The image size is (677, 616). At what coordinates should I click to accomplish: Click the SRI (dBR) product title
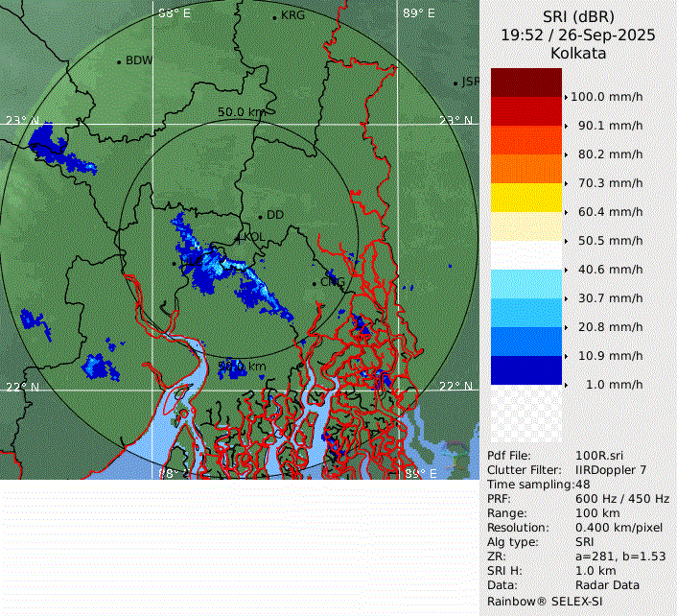coord(578,16)
